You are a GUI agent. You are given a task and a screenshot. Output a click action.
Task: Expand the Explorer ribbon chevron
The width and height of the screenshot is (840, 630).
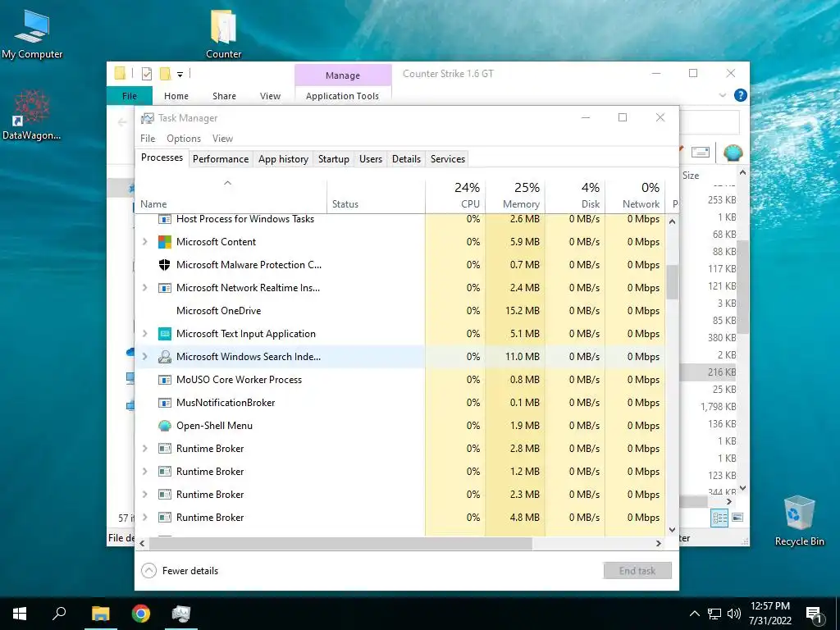click(x=723, y=95)
